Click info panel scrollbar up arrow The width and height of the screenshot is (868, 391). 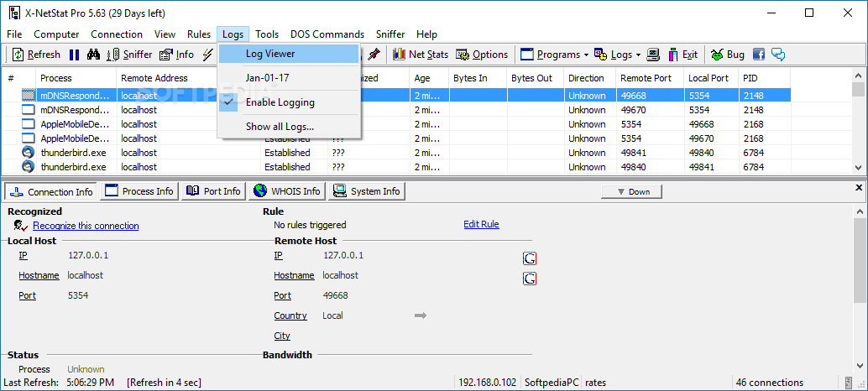[x=859, y=211]
